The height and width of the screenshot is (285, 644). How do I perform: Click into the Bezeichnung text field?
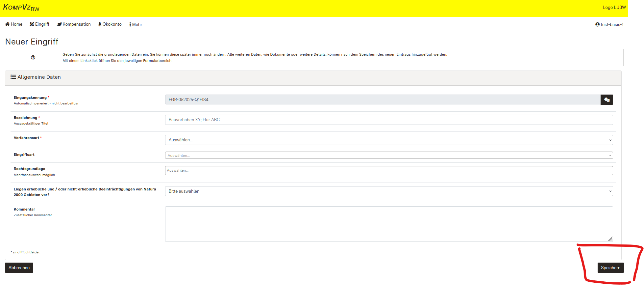pos(389,120)
